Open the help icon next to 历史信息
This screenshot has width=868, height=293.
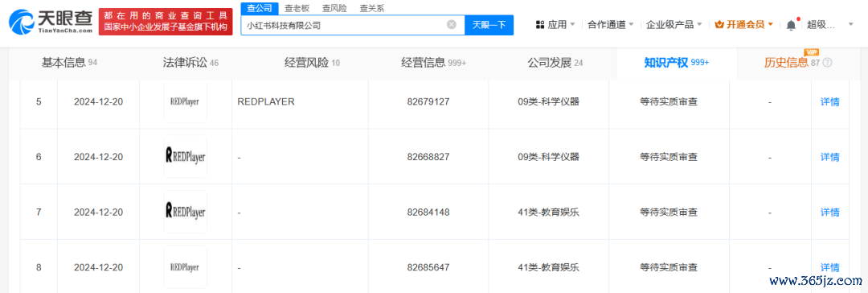[x=828, y=63]
